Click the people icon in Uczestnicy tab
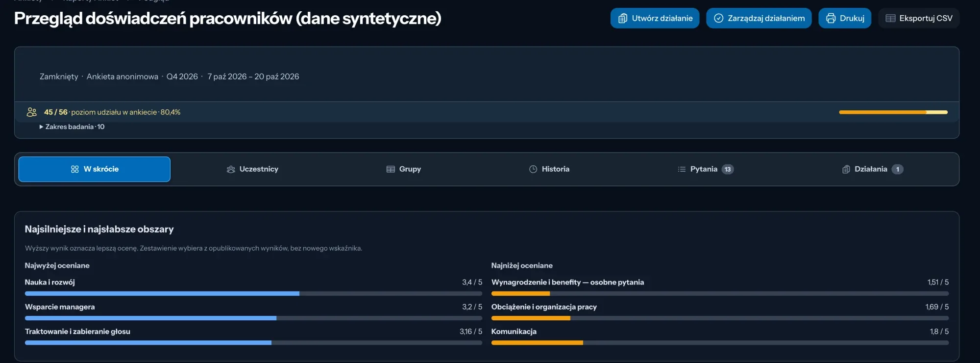The height and width of the screenshot is (363, 980). 231,169
